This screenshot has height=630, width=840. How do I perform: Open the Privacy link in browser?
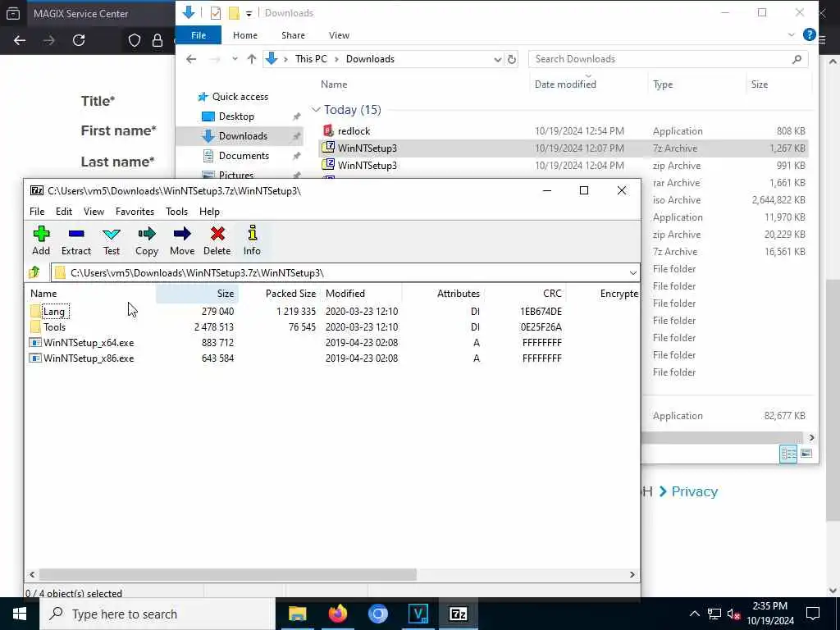tap(694, 492)
